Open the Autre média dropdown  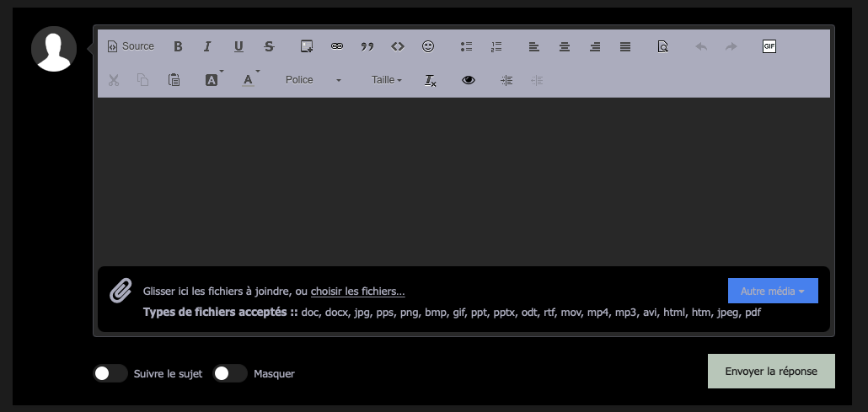pos(772,291)
